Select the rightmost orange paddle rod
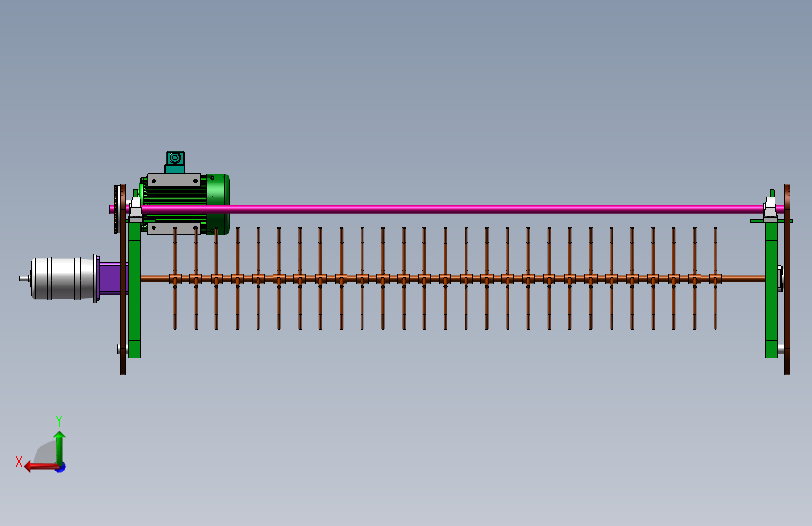This screenshot has height=526, width=812. tap(716, 279)
